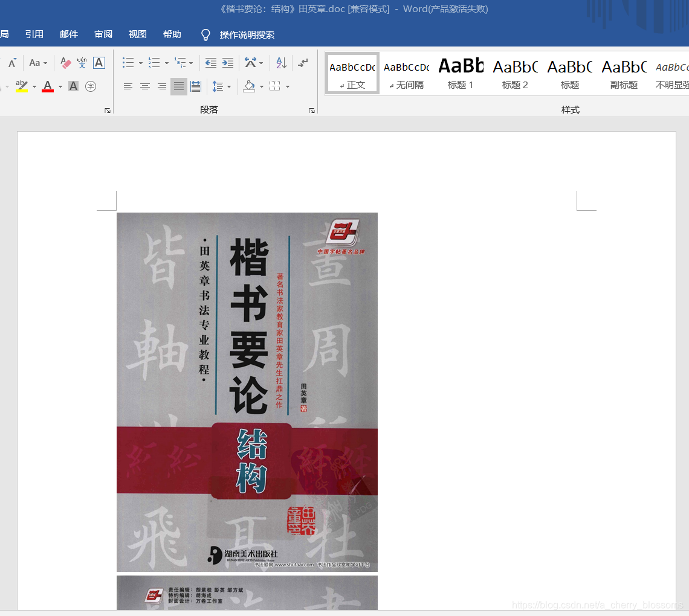The width and height of the screenshot is (689, 616).
Task: Click the 操作说明搜索 search box
Action: click(x=247, y=34)
